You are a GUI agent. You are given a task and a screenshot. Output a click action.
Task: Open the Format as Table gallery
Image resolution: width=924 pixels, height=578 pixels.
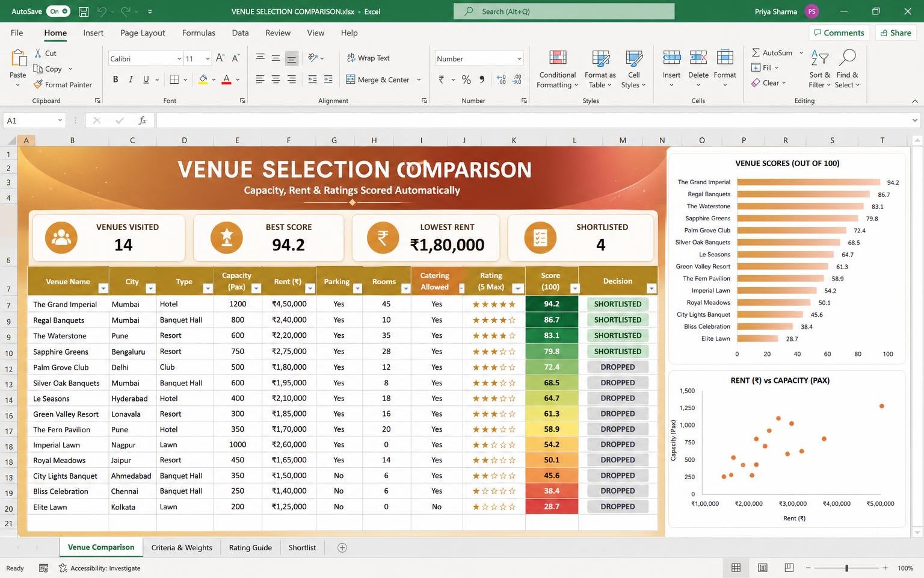click(600, 69)
